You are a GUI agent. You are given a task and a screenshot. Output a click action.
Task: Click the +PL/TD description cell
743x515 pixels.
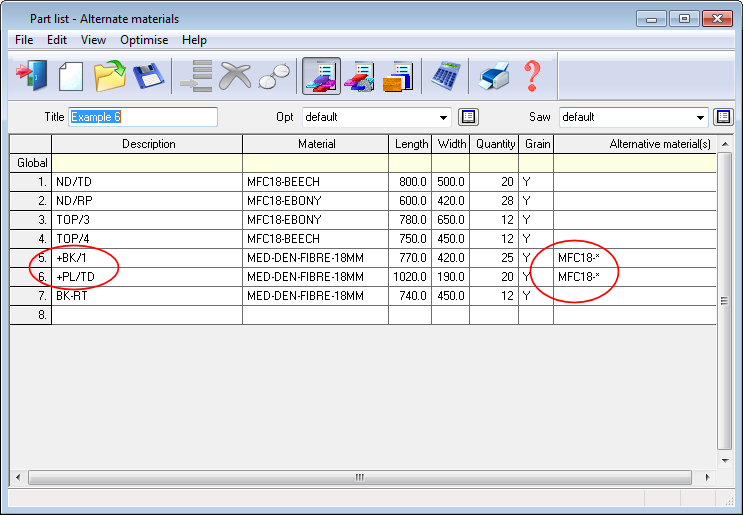147,277
